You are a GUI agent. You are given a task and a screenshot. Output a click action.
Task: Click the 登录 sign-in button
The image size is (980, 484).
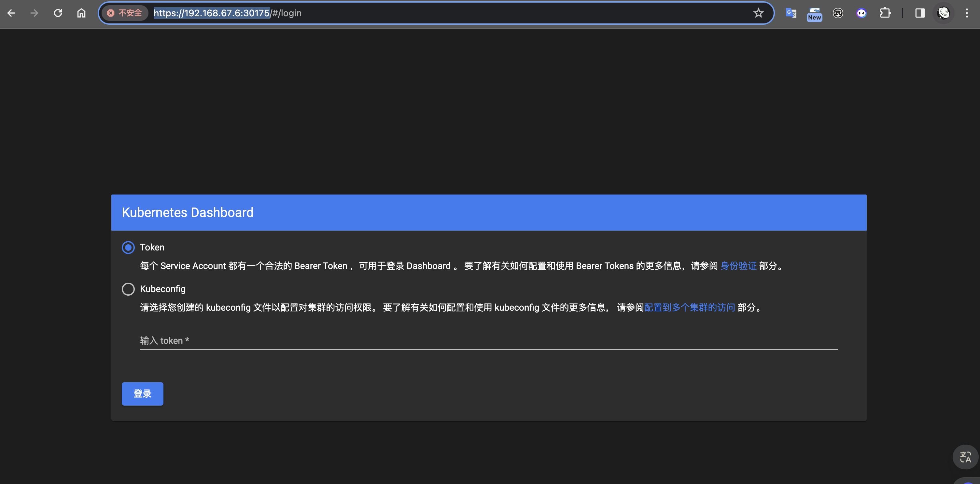point(142,394)
